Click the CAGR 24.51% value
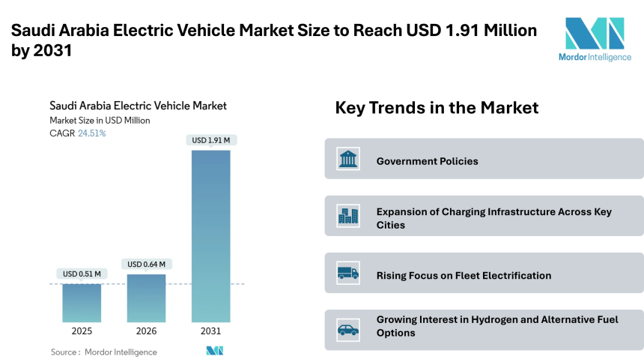The height and width of the screenshot is (362, 644). click(91, 133)
